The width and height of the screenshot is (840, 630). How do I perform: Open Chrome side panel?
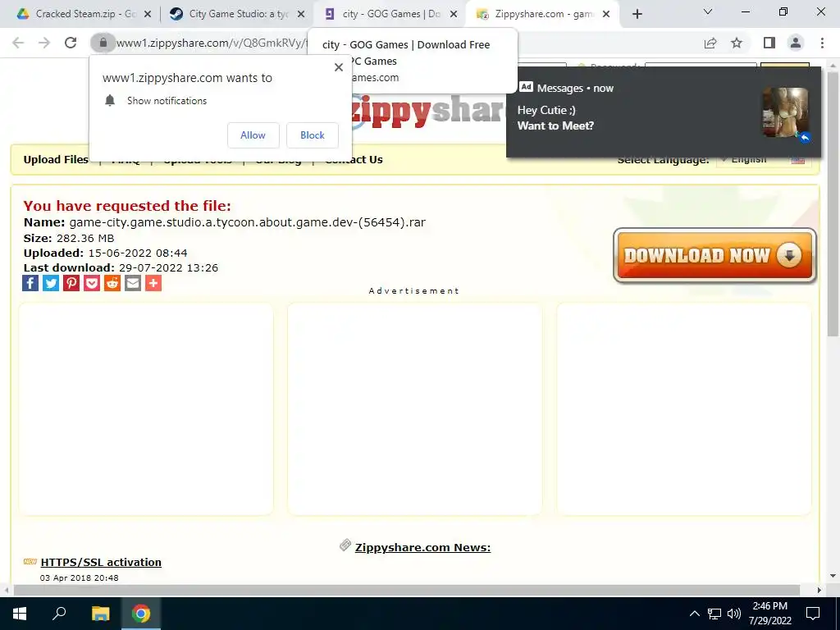point(769,43)
